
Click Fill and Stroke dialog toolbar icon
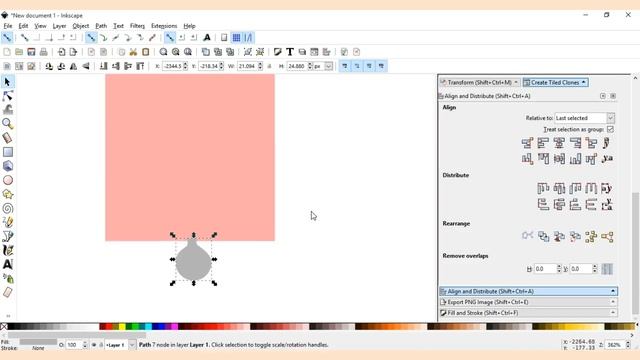click(278, 52)
